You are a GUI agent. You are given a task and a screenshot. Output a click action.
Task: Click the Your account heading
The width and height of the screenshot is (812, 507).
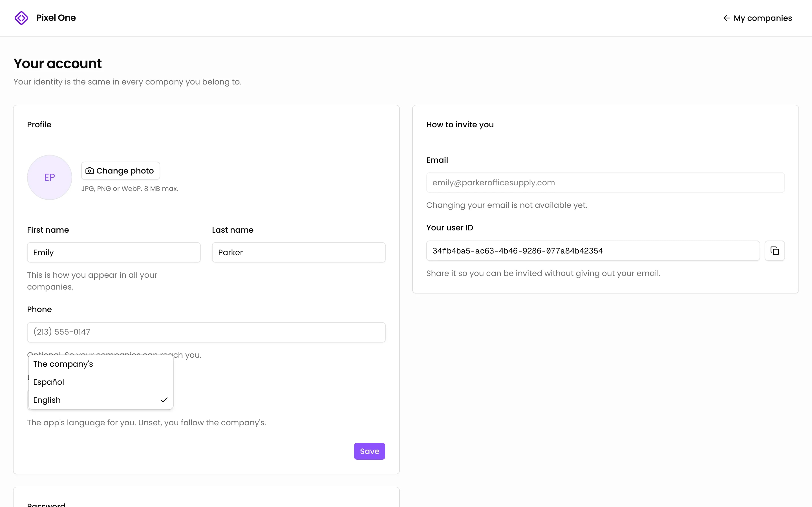tap(58, 63)
